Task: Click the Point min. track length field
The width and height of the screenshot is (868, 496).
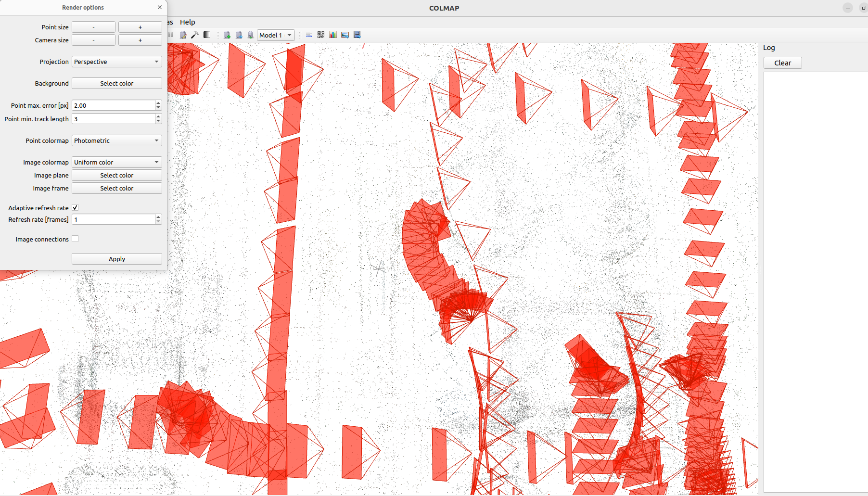Action: tap(114, 119)
